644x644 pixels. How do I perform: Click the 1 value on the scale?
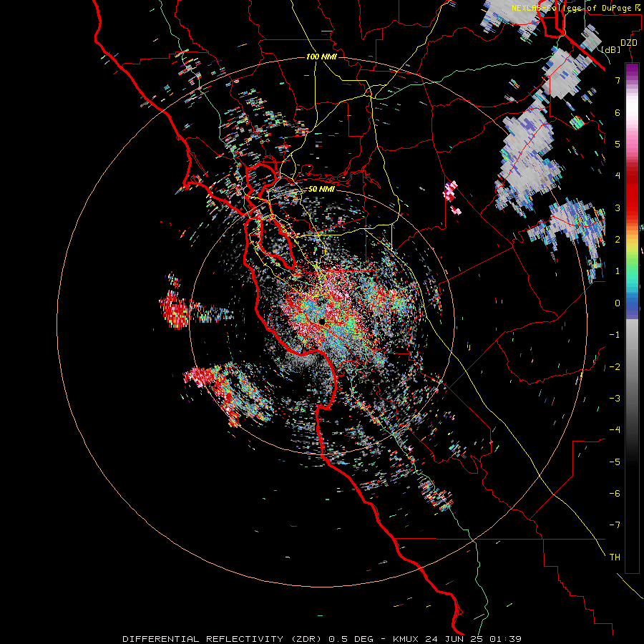click(618, 271)
